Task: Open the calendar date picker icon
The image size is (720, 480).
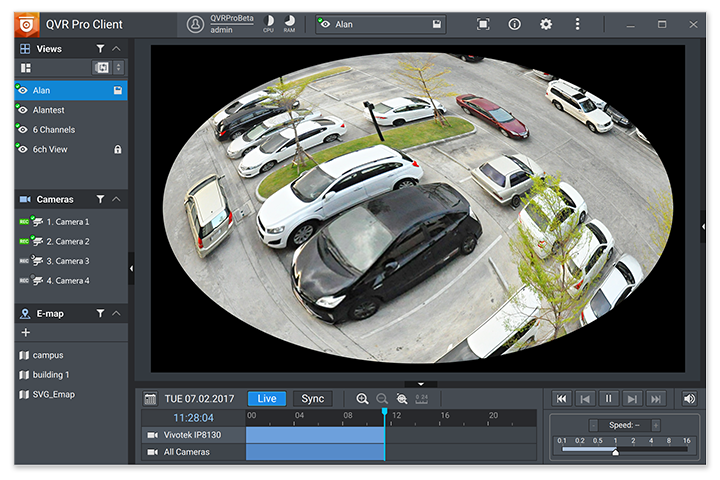Action: [151, 399]
